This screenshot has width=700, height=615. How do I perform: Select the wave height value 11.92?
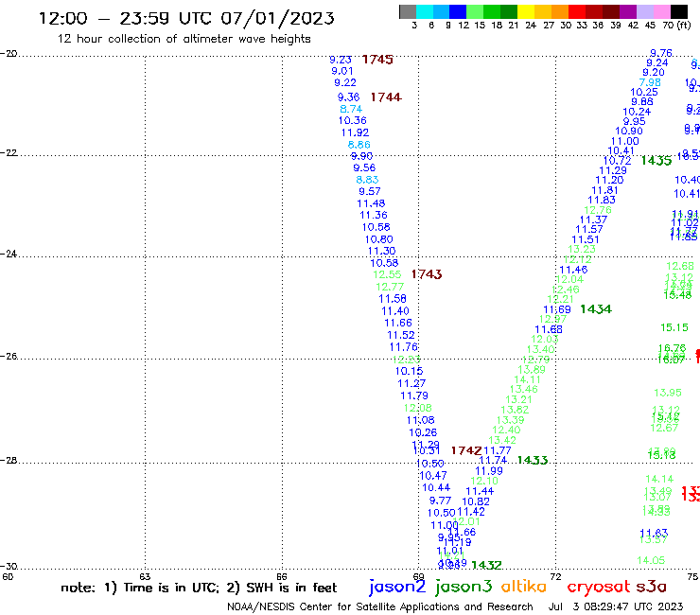point(355,132)
